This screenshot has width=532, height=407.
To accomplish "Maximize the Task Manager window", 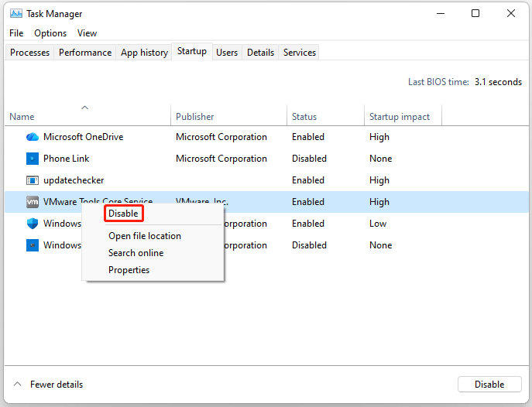I will pyautogui.click(x=475, y=14).
